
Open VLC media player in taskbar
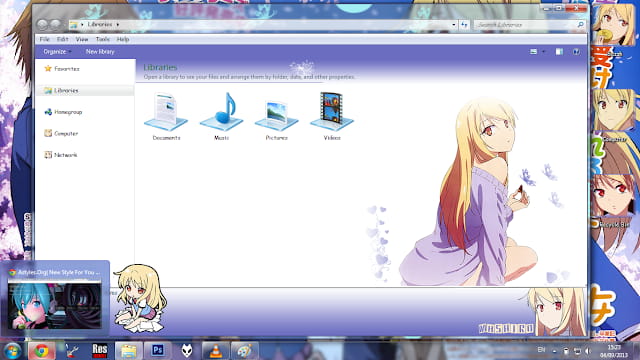pos(216,350)
